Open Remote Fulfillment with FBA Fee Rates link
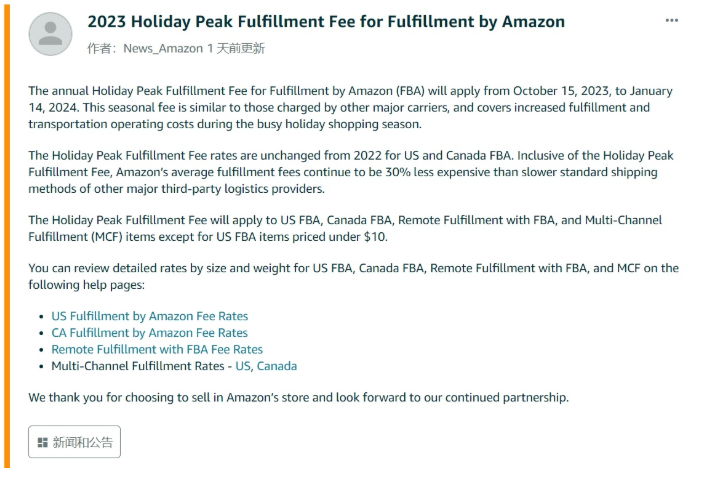Viewport: 724px width, 479px height. click(157, 349)
